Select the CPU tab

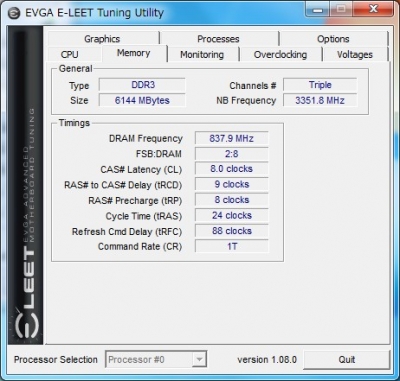[x=70, y=55]
